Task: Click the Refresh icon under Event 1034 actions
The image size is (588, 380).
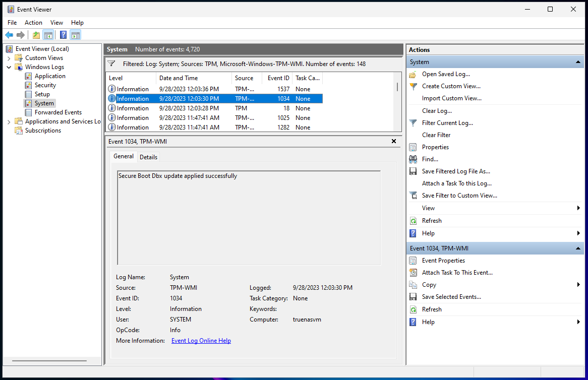Action: (413, 309)
